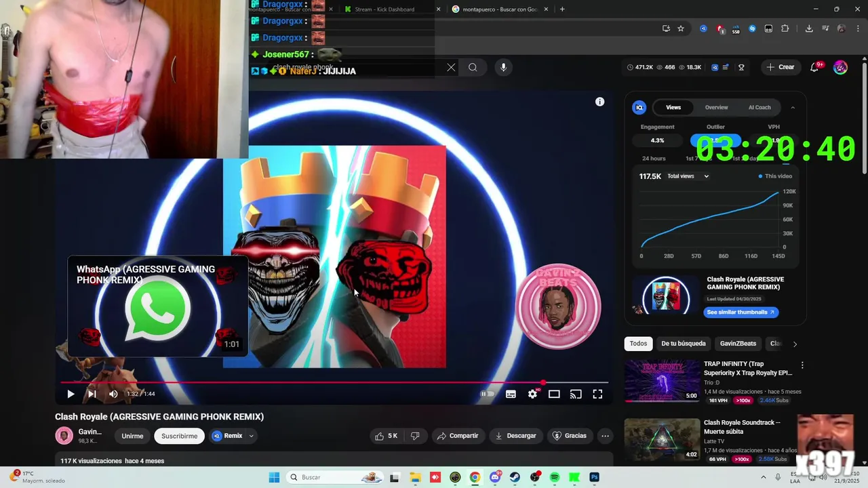Open the channel avatar below the video

point(64,436)
